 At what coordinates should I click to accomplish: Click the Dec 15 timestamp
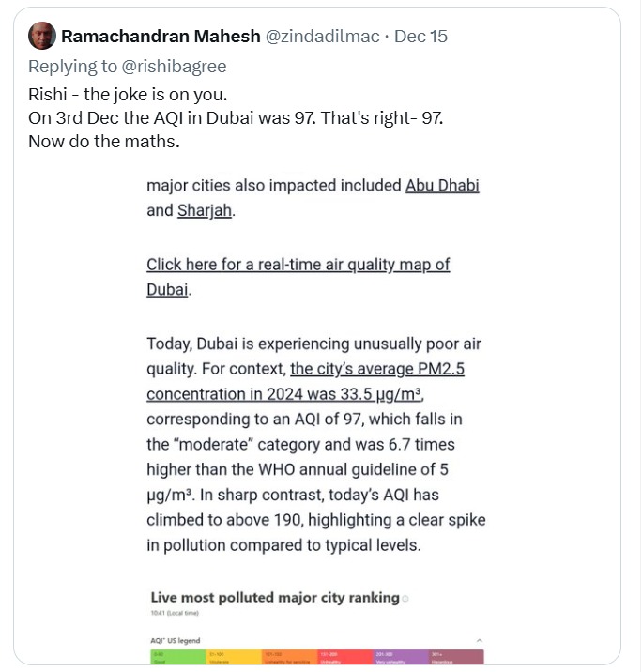click(420, 37)
